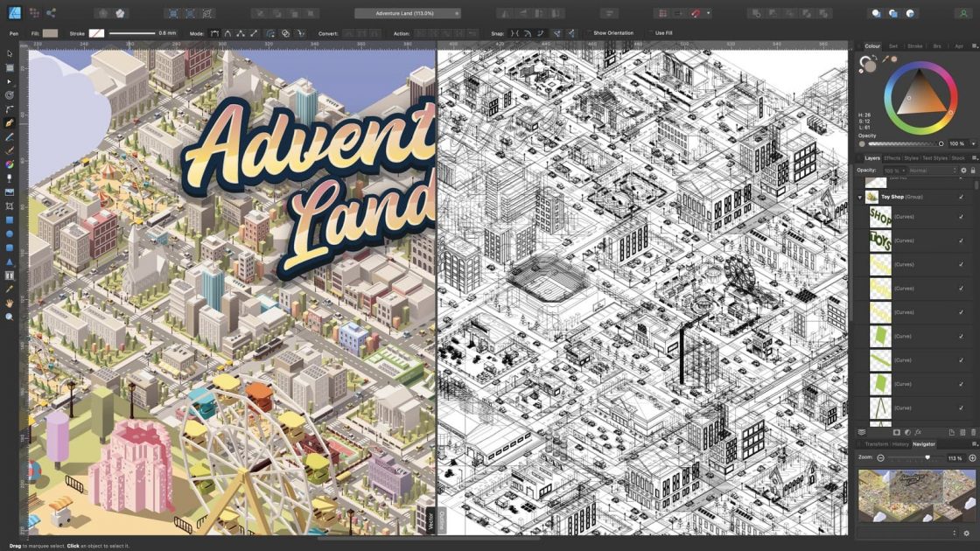Screen dimensions: 980x551
Task: Select the Node tool
Action: tap(10, 81)
